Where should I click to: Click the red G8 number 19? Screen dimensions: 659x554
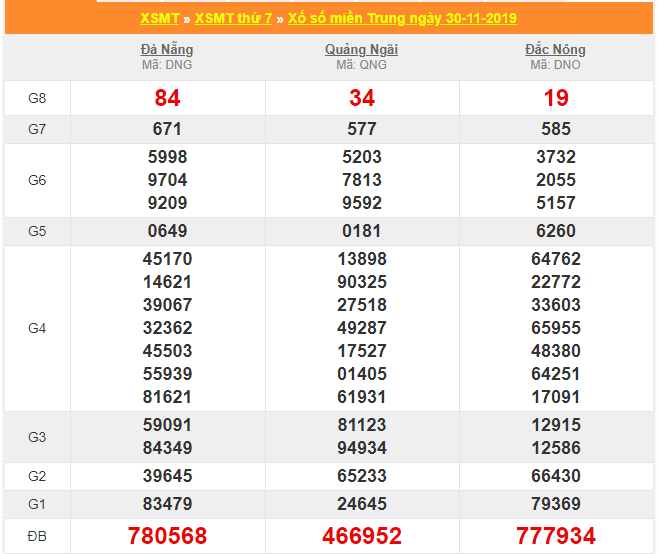pos(555,98)
